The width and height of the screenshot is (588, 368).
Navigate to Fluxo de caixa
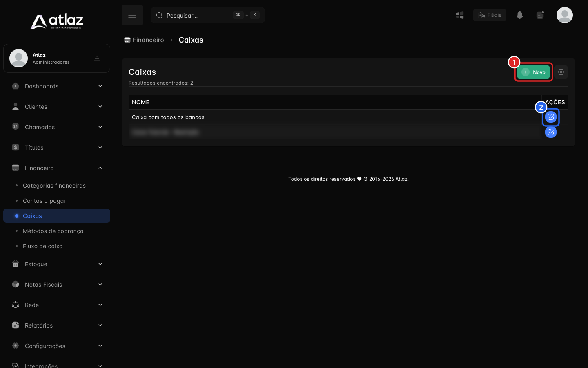[x=57, y=246]
